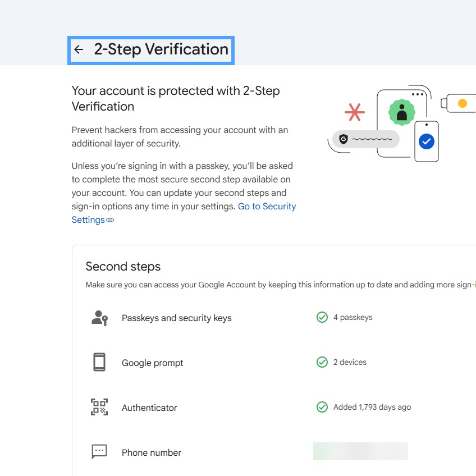Viewport: 476px width, 476px height.
Task: Select the Added 1,793 days ago text
Action: (x=372, y=407)
